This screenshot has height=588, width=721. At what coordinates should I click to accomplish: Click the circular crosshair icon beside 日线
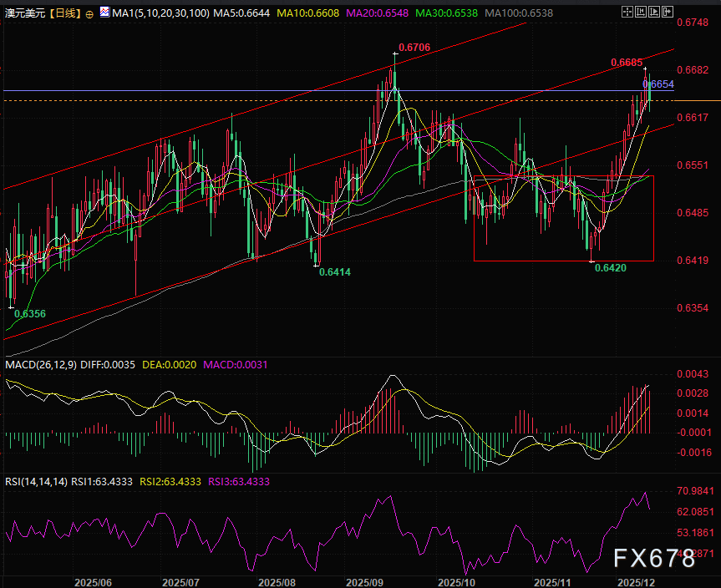tap(90, 14)
